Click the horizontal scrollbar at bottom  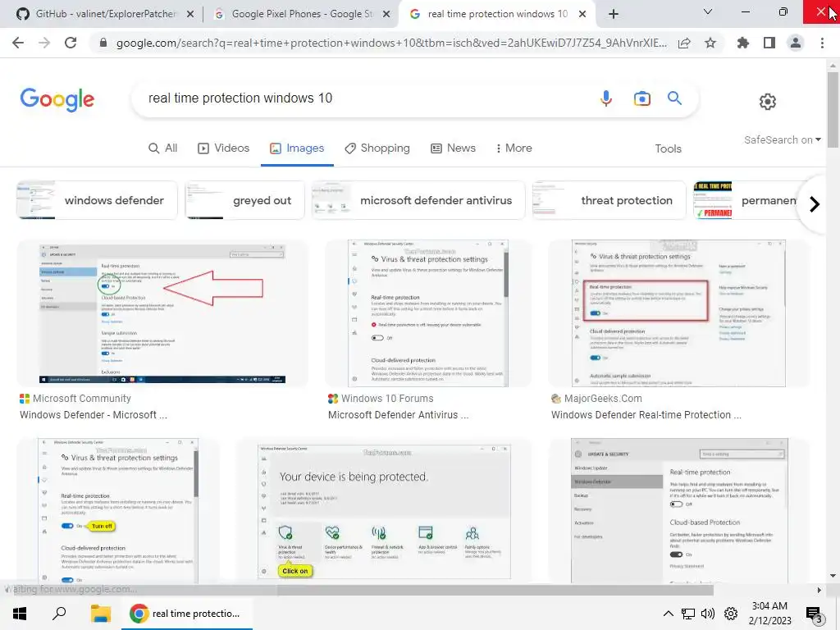click(495, 590)
